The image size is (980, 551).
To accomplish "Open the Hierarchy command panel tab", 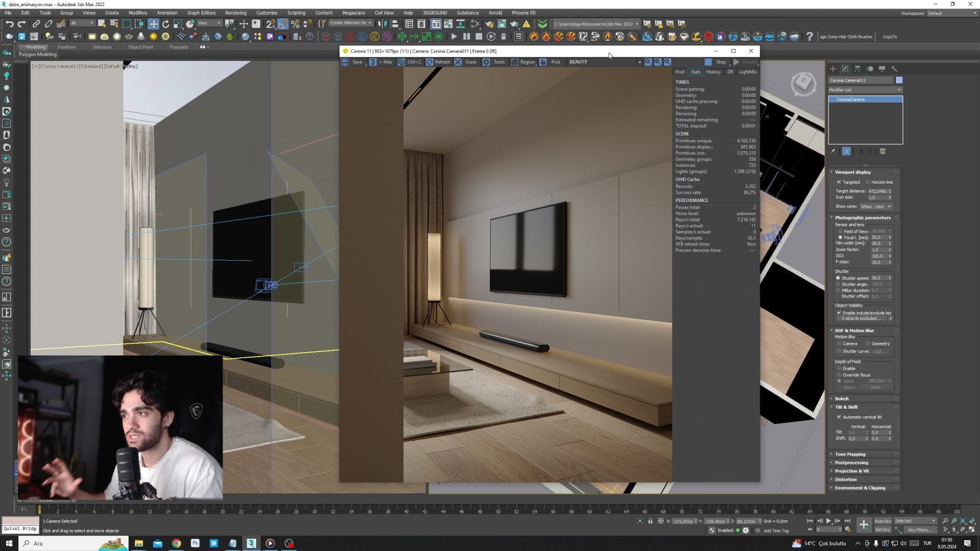I will pyautogui.click(x=857, y=68).
